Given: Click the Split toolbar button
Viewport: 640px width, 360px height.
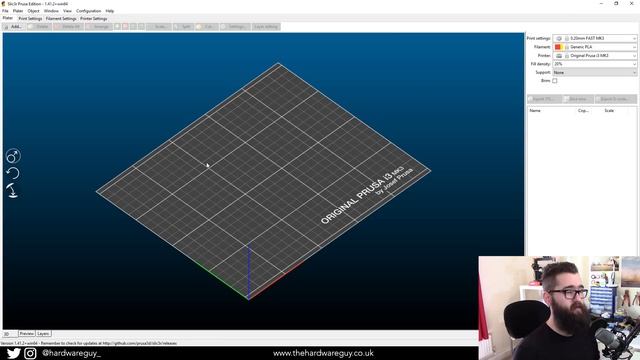Looking at the screenshot, I should click(x=183, y=27).
